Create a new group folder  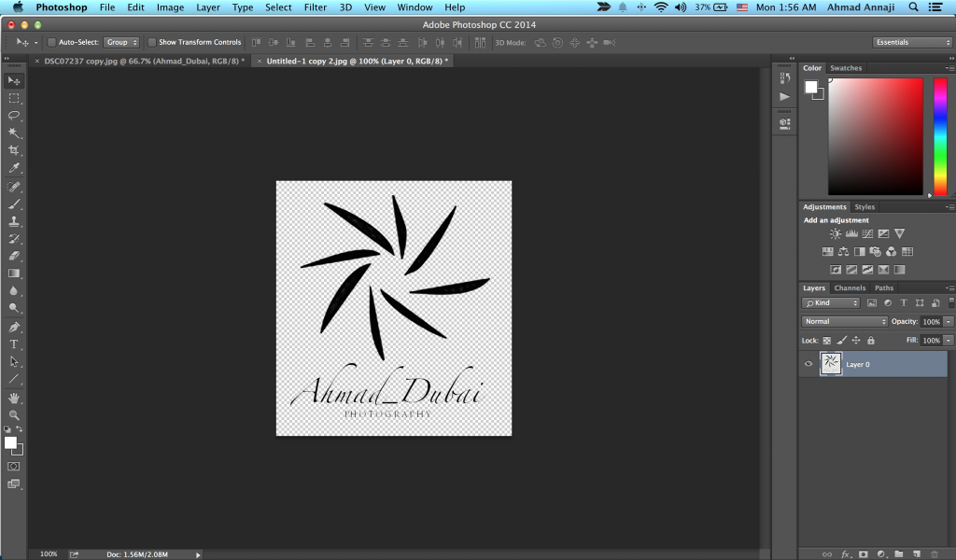click(899, 553)
